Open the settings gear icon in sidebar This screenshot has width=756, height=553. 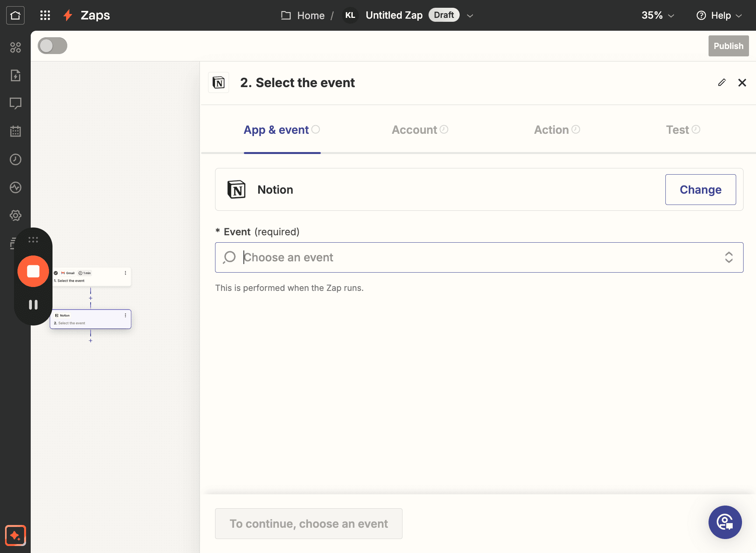pyautogui.click(x=15, y=215)
